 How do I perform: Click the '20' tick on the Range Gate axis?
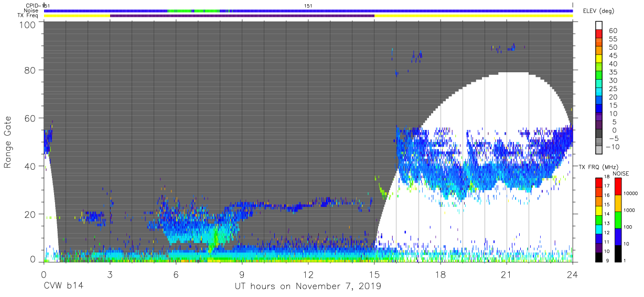[x=31, y=214]
